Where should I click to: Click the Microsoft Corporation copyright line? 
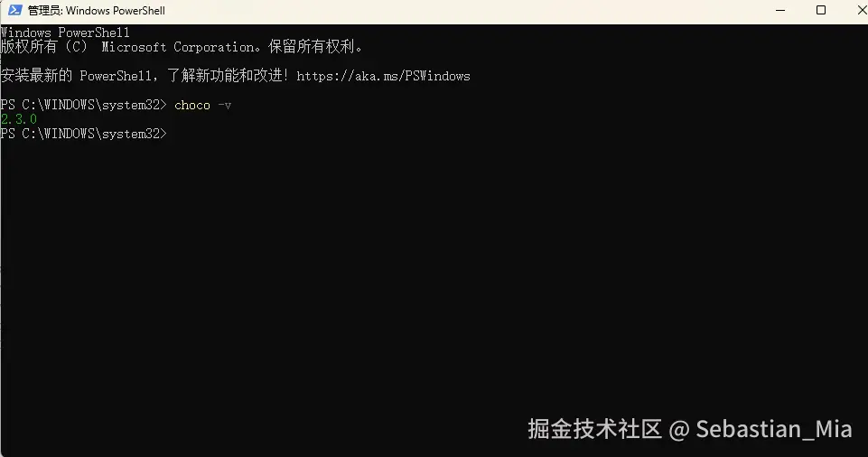point(182,47)
